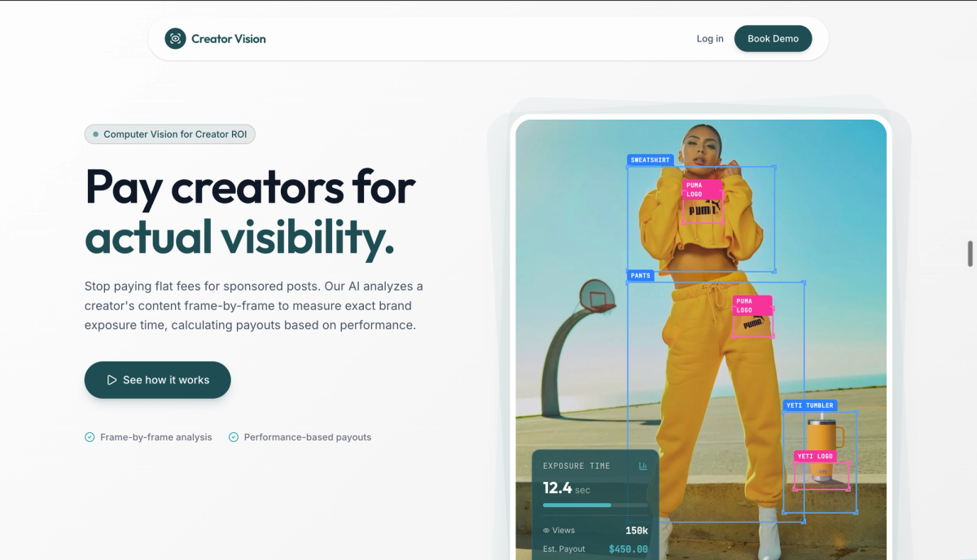Screen dimensions: 977x560
Task: Click the Performance-based payouts text
Action: [307, 437]
